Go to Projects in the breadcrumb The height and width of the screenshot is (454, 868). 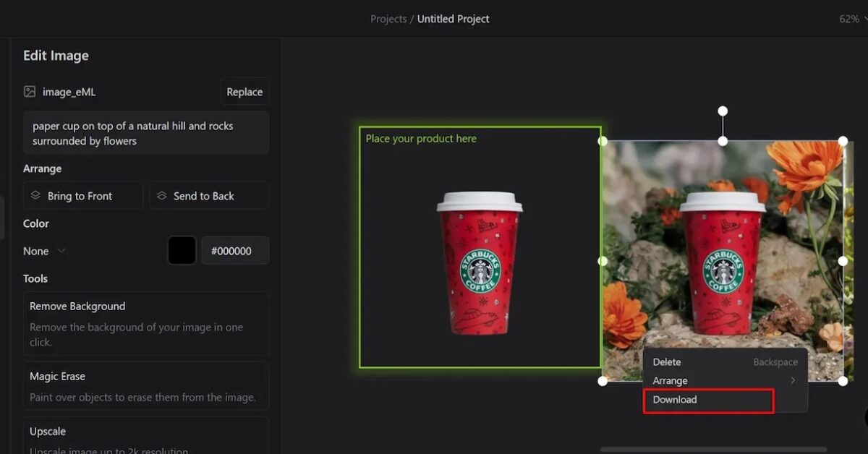(x=388, y=19)
